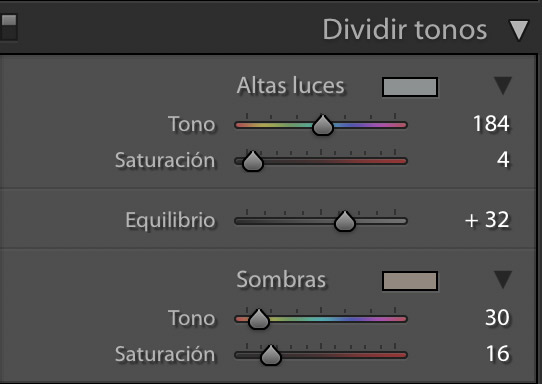Open the Sombras color swatch
The height and width of the screenshot is (384, 542).
(410, 281)
